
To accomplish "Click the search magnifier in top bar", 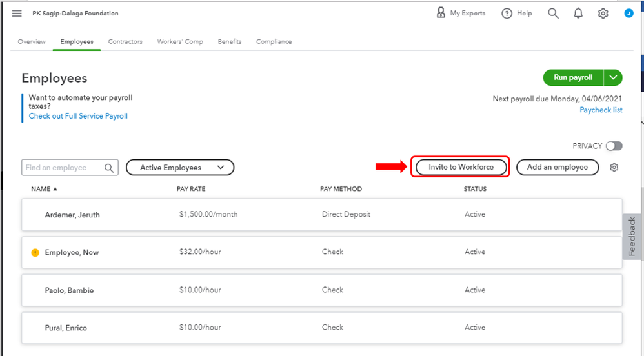I will coord(553,14).
